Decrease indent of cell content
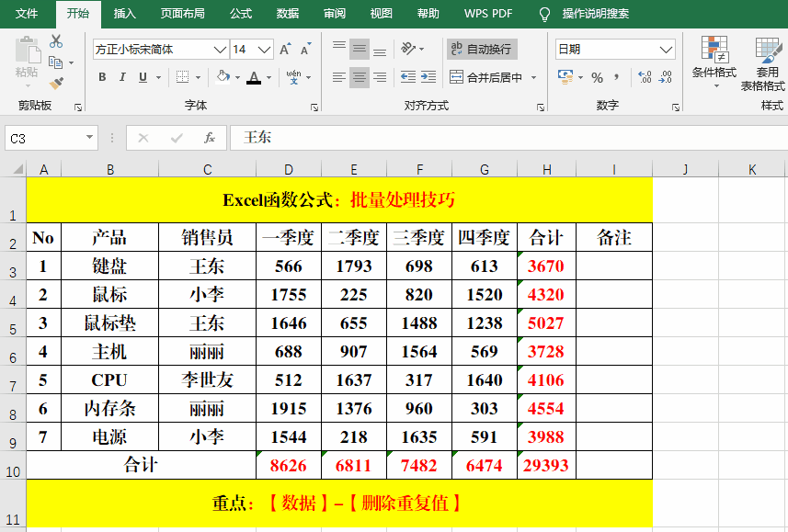This screenshot has height=532, width=788. [408, 77]
